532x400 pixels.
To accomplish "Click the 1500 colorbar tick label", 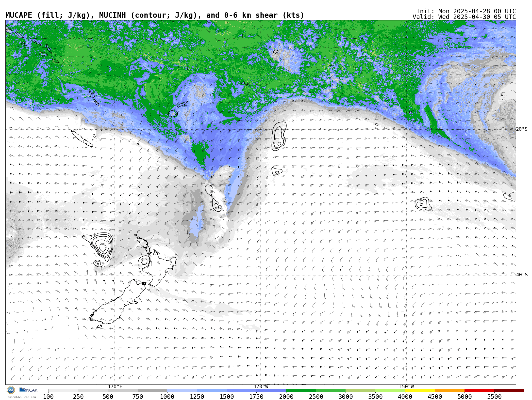I will [x=227, y=397].
